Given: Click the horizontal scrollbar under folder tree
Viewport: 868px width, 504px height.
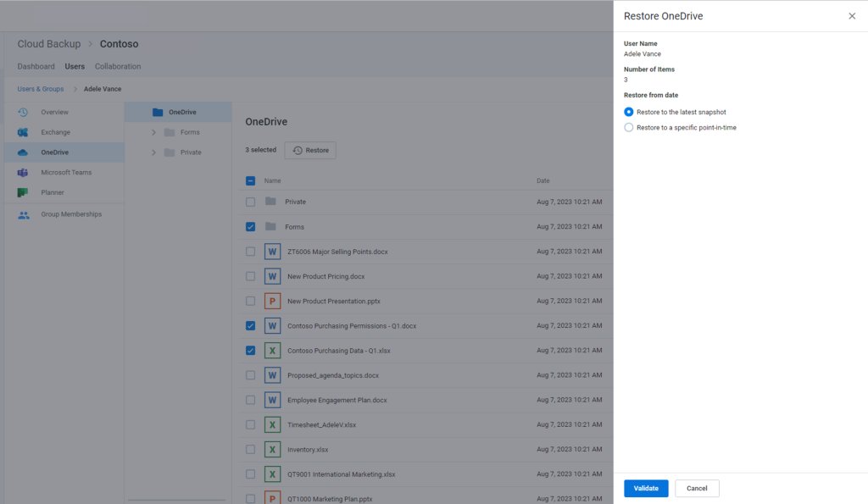Looking at the screenshot, I should tap(176, 500).
